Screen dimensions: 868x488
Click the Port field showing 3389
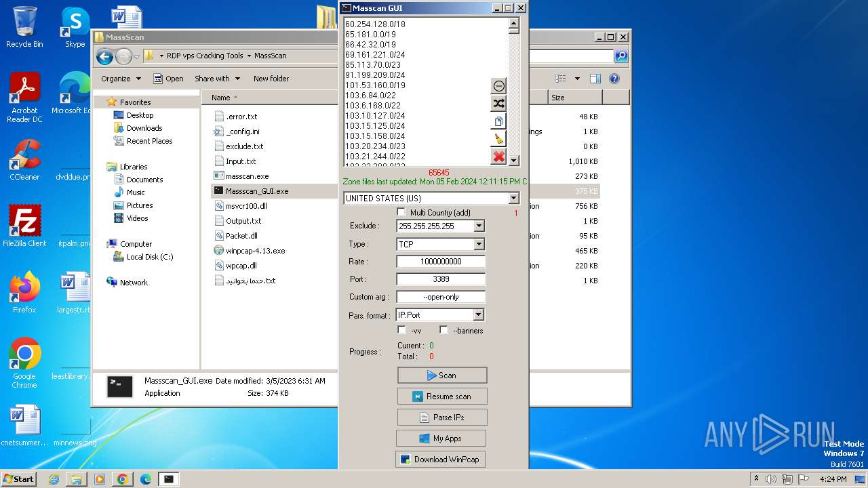(x=441, y=279)
